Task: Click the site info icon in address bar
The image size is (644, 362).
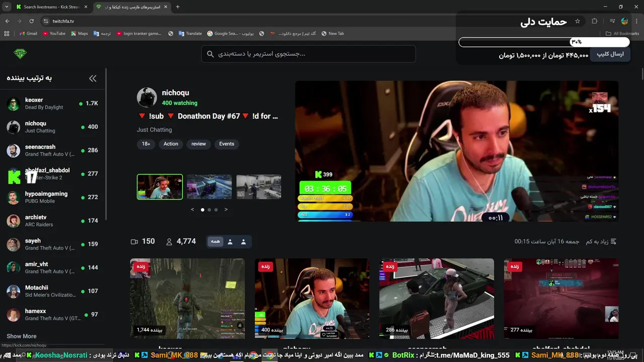Action: [46, 21]
